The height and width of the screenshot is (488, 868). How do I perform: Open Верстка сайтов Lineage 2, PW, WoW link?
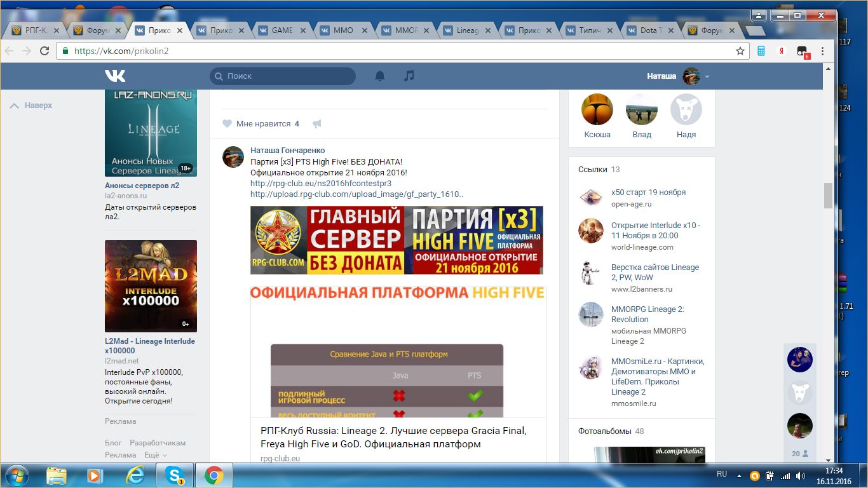[655, 273]
